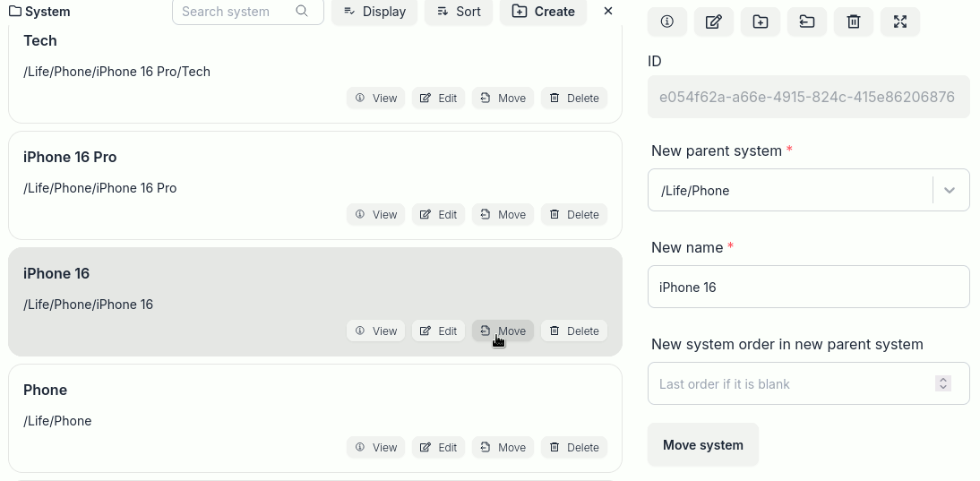
Task: Move the Phone system
Action: tap(503, 447)
